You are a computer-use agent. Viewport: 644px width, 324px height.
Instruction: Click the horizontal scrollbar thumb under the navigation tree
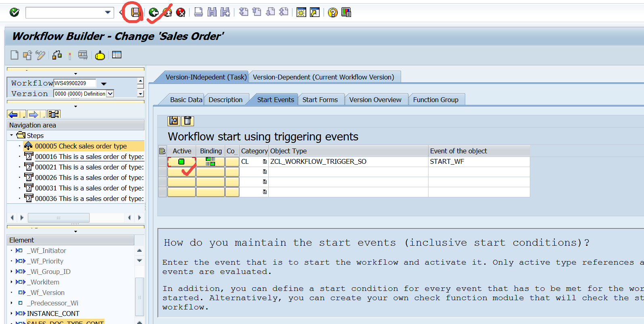[59, 217]
